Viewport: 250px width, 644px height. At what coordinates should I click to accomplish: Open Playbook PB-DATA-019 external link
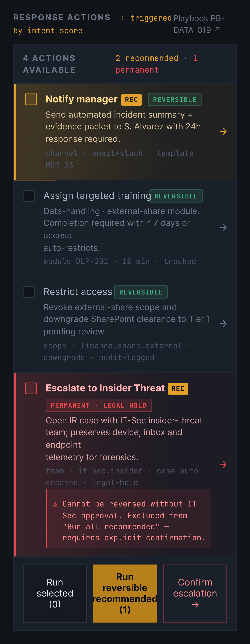pos(199,24)
